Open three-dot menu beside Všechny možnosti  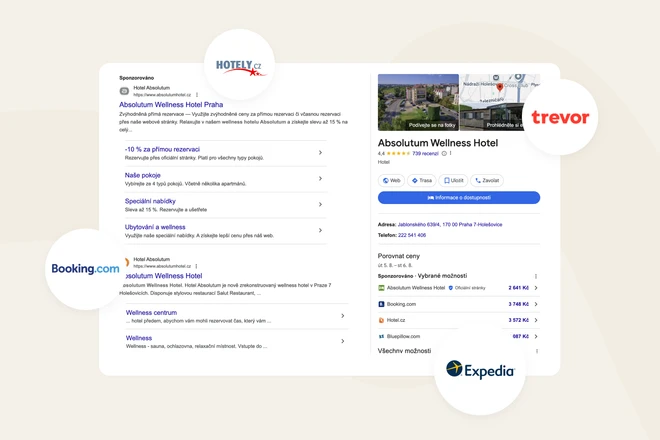pos(537,351)
